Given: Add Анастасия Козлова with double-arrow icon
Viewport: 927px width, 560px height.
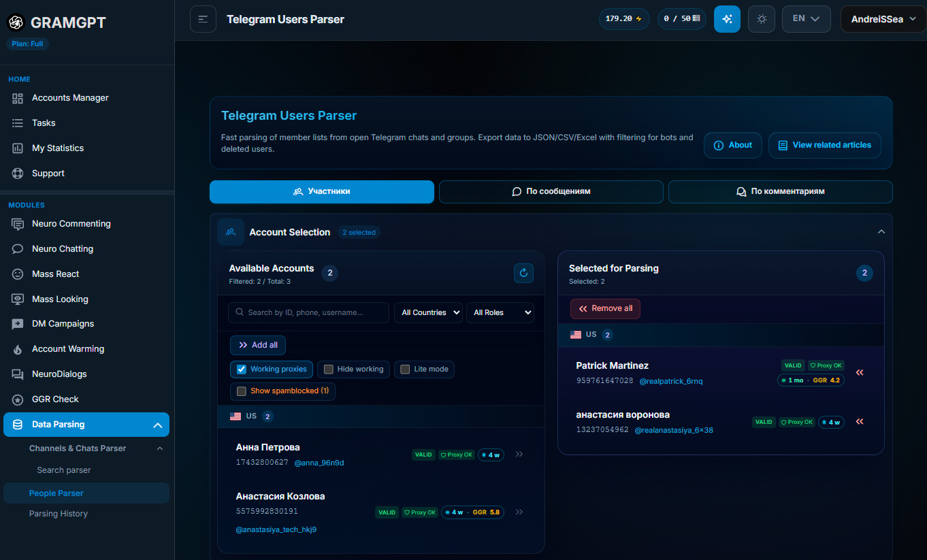Looking at the screenshot, I should click(x=519, y=512).
